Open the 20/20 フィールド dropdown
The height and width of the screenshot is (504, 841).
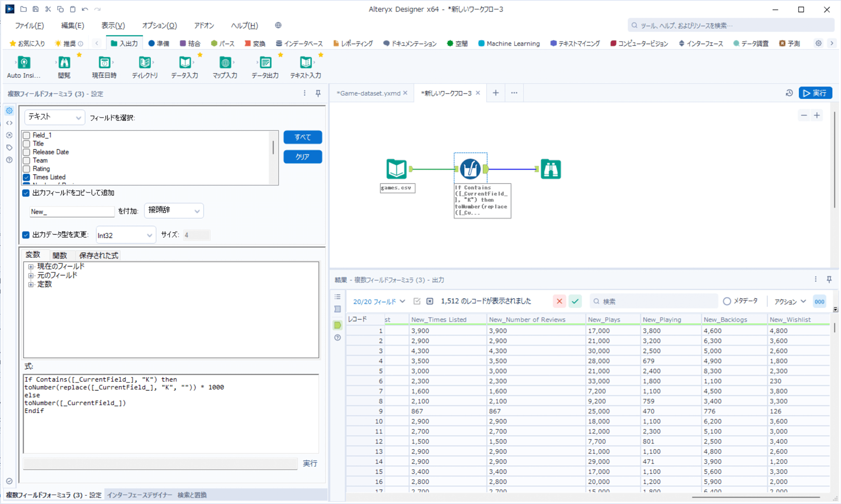tap(379, 301)
